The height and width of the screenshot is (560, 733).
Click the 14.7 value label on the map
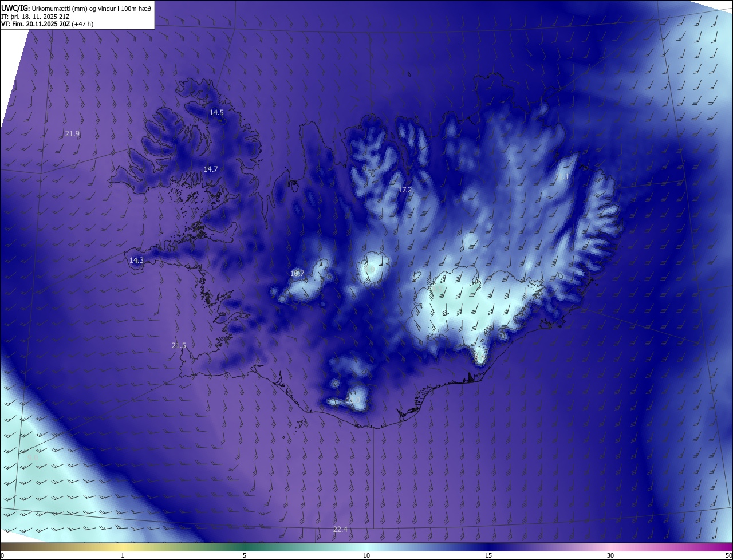[x=211, y=169]
